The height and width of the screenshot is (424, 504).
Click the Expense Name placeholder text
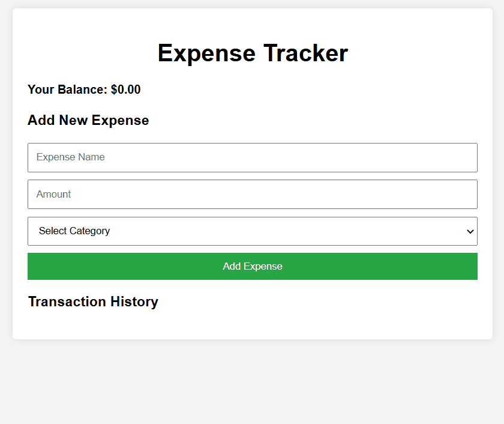(x=70, y=157)
